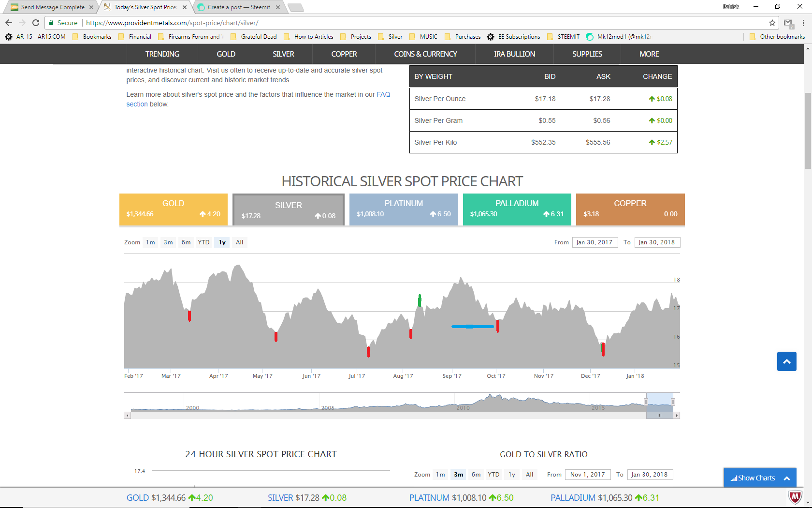Open the Projects bookmarks folder
The width and height of the screenshot is (812, 508).
[356, 37]
